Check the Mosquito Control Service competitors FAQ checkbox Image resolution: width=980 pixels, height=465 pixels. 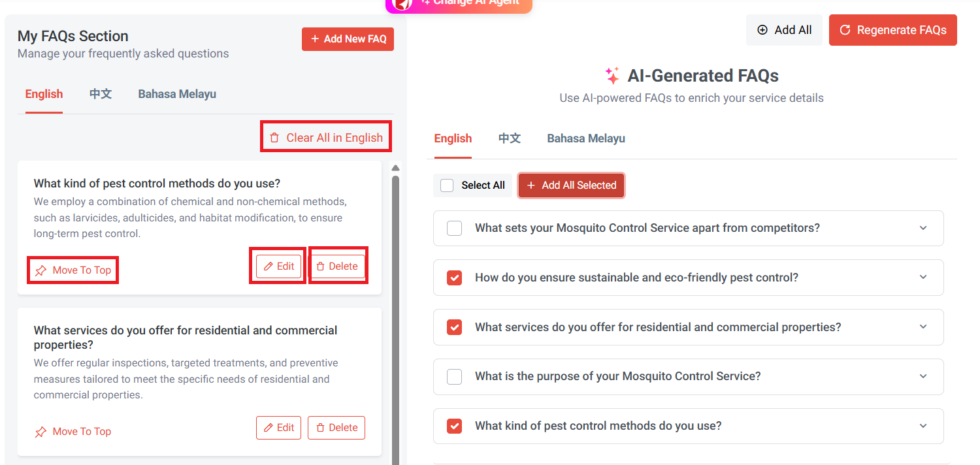click(454, 228)
